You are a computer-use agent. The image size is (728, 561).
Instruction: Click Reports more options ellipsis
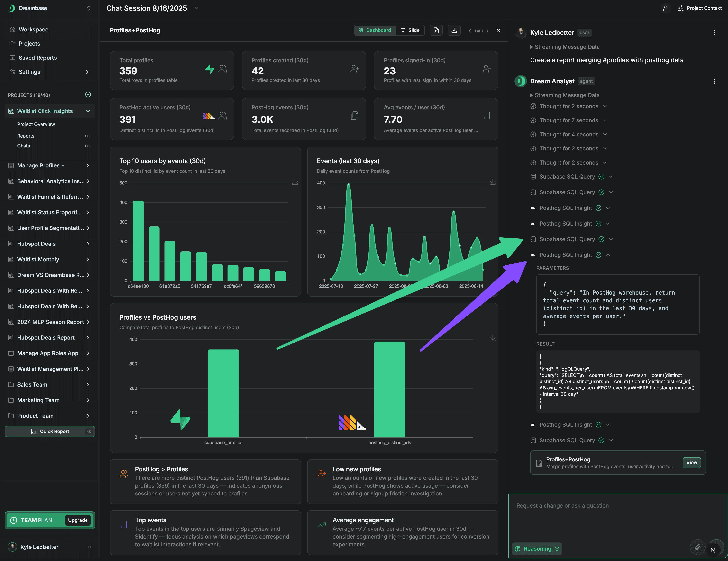pyautogui.click(x=87, y=136)
